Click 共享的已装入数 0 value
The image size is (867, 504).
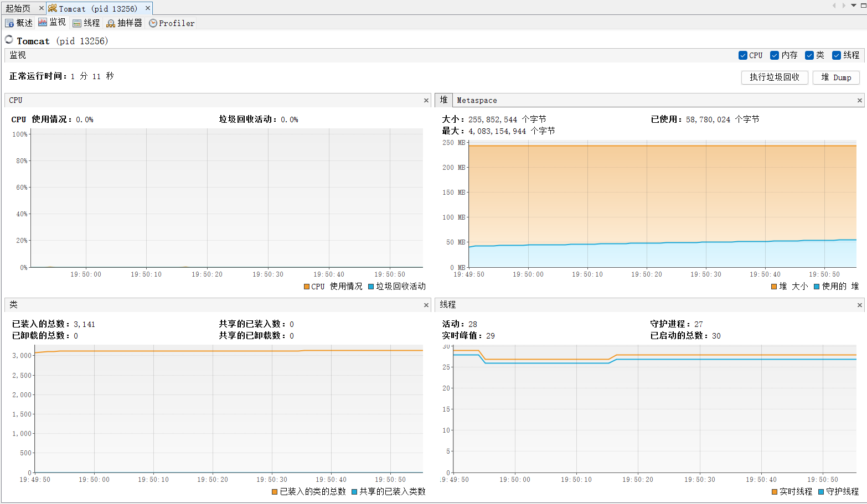tap(292, 324)
